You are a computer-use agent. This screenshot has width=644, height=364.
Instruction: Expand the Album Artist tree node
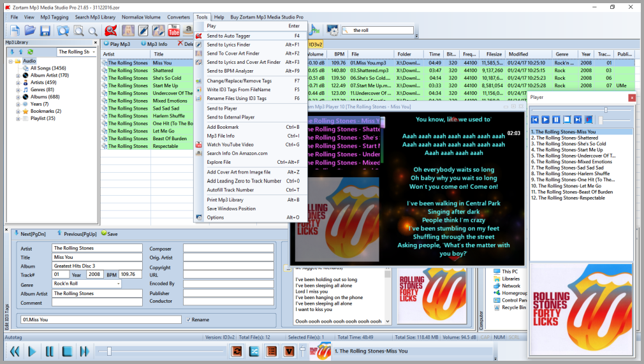(18, 75)
